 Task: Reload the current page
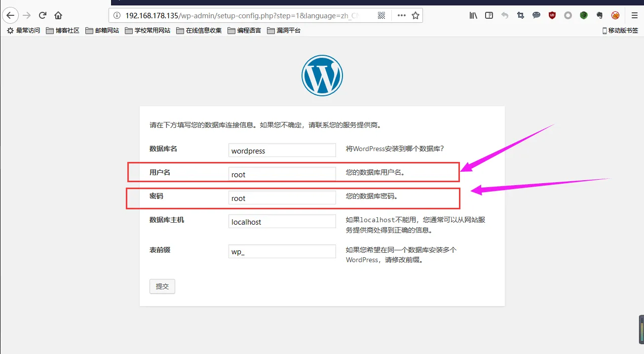(42, 15)
